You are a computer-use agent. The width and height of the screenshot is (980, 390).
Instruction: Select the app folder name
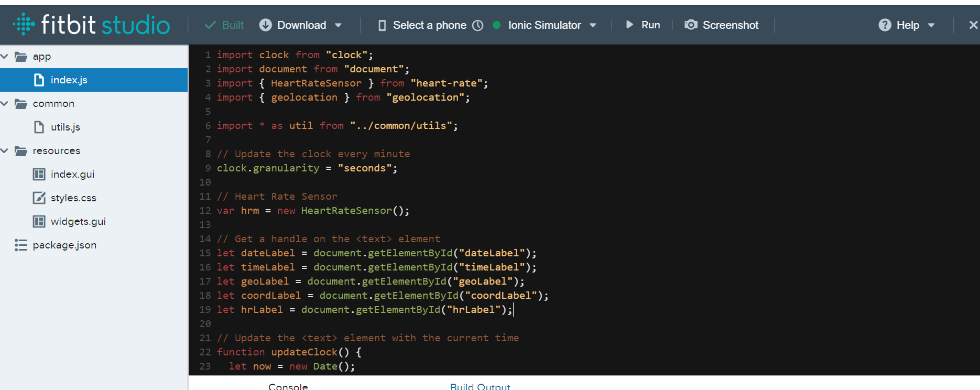tap(42, 57)
